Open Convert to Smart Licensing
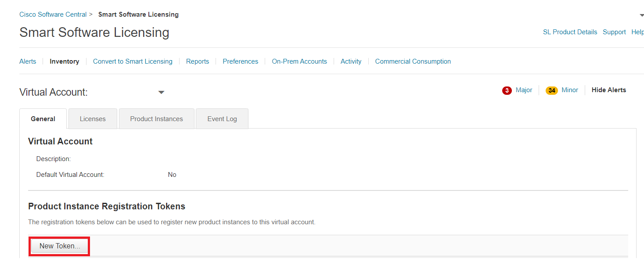This screenshot has height=262, width=644. click(133, 61)
